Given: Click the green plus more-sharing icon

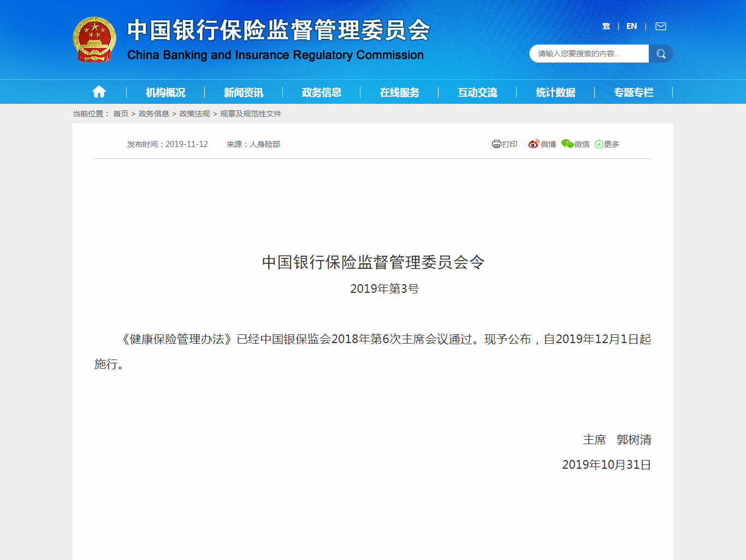Looking at the screenshot, I should 599,144.
